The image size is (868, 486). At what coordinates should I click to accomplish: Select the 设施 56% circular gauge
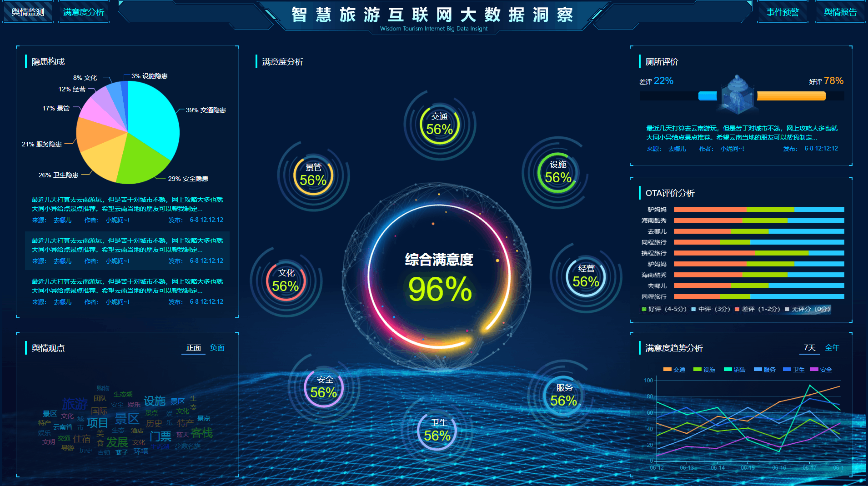(x=557, y=172)
